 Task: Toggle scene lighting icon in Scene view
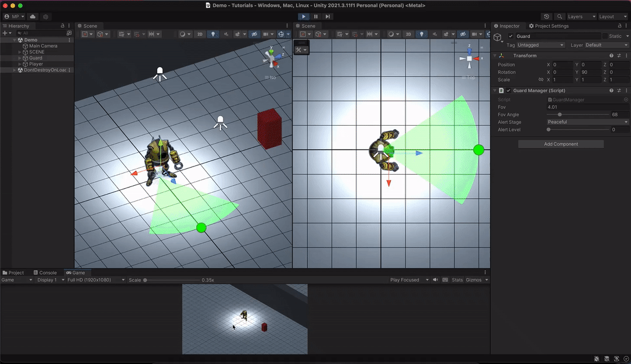213,34
